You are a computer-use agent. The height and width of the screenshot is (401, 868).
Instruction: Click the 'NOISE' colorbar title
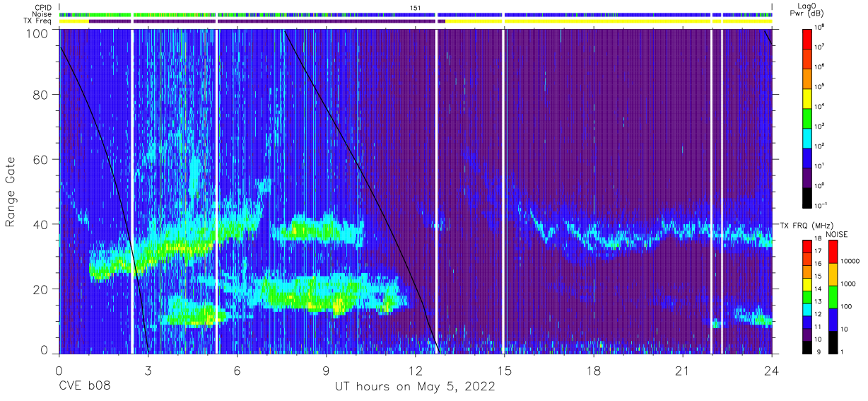pyautogui.click(x=835, y=234)
